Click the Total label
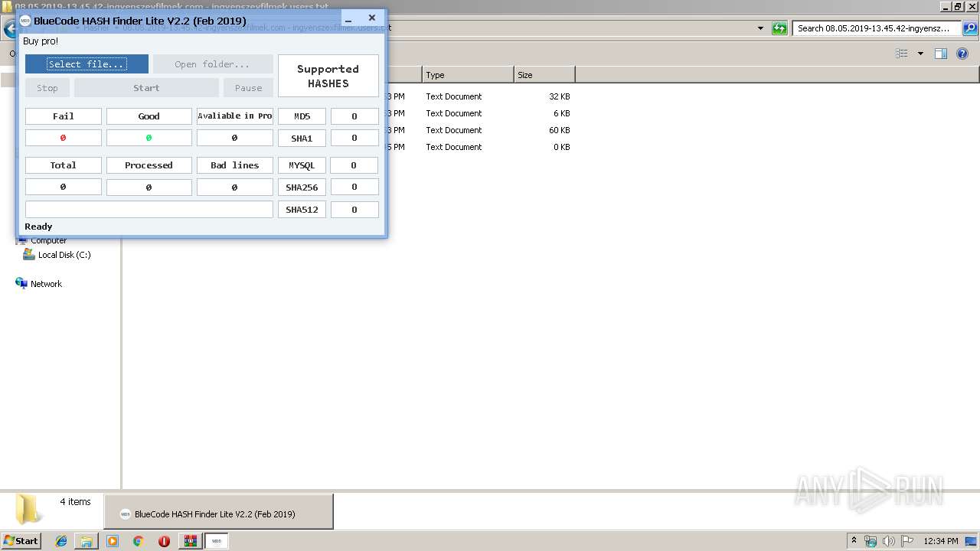This screenshot has height=551, width=980. click(64, 165)
